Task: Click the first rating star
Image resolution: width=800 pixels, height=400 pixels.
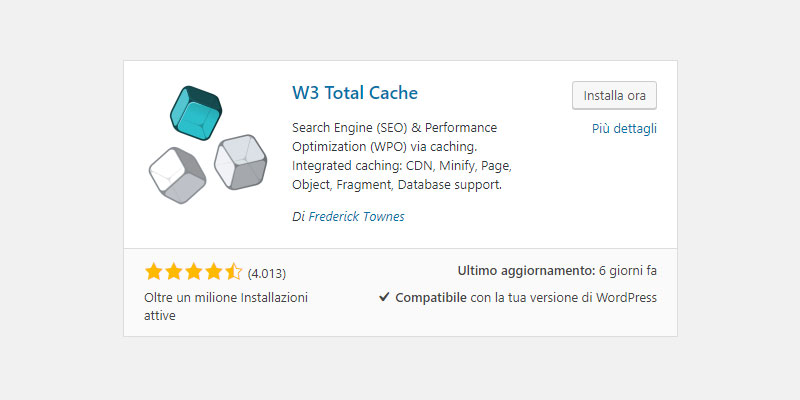Action: (154, 272)
